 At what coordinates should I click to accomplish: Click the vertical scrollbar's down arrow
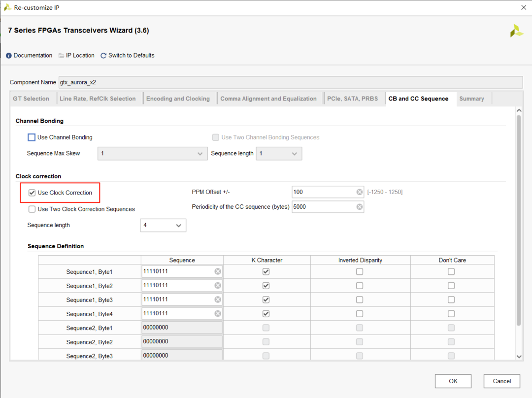click(x=519, y=356)
